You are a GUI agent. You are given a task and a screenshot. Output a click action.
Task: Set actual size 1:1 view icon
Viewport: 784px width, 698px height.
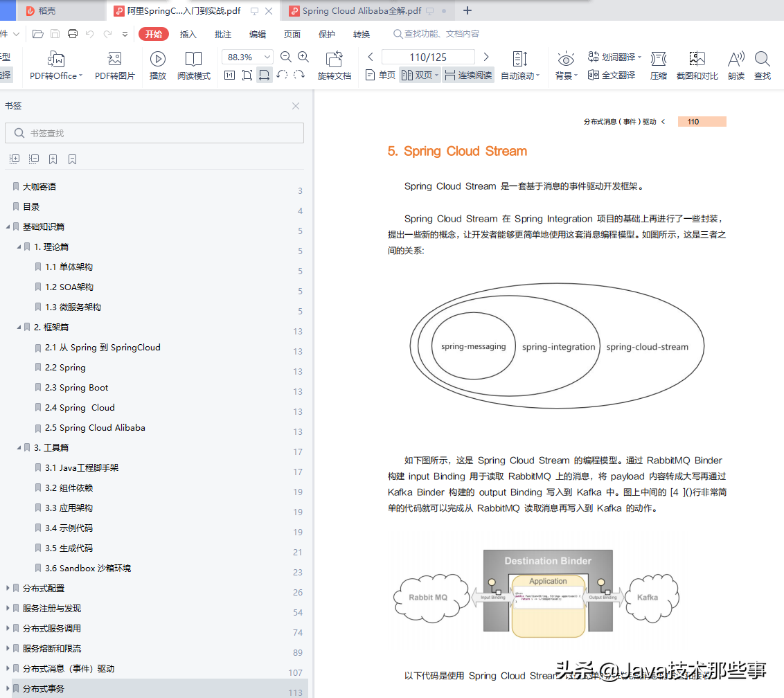(x=229, y=75)
